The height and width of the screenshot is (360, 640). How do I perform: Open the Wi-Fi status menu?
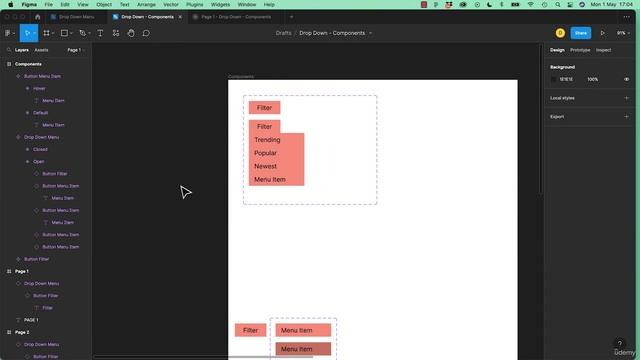[x=531, y=4]
